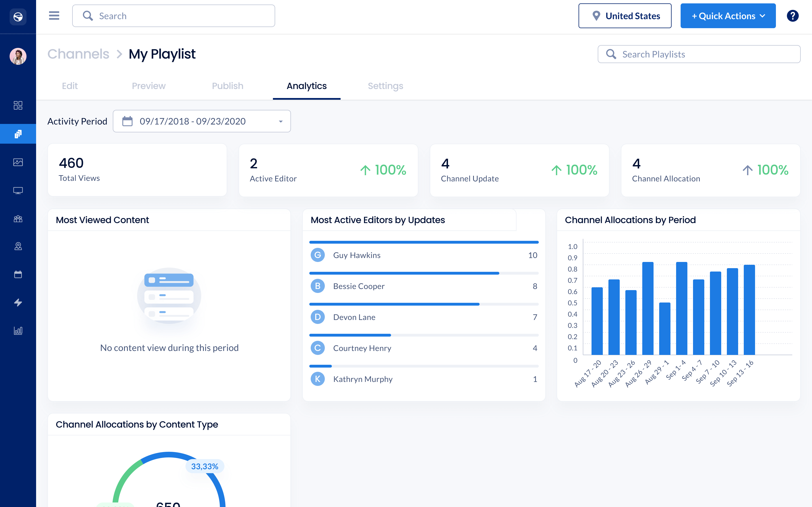Viewport: 812px width, 507px height.
Task: Open the help question mark icon
Action: (792, 16)
